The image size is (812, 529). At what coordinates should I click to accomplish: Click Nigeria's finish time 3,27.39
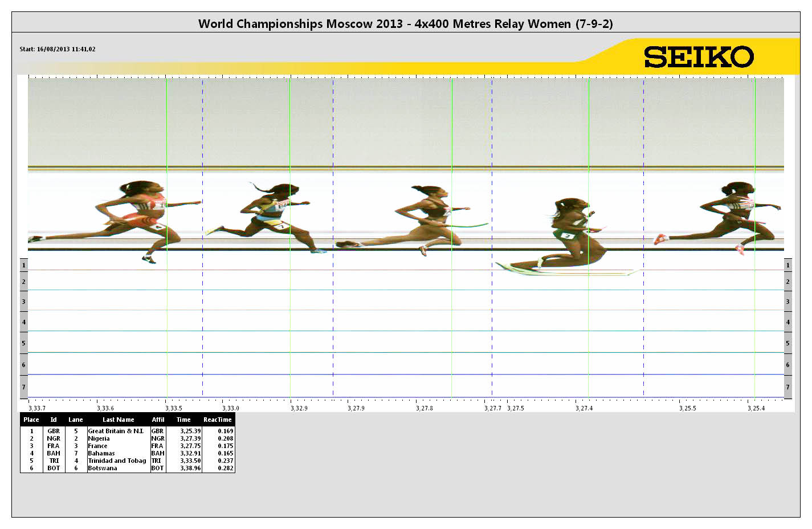[190, 438]
